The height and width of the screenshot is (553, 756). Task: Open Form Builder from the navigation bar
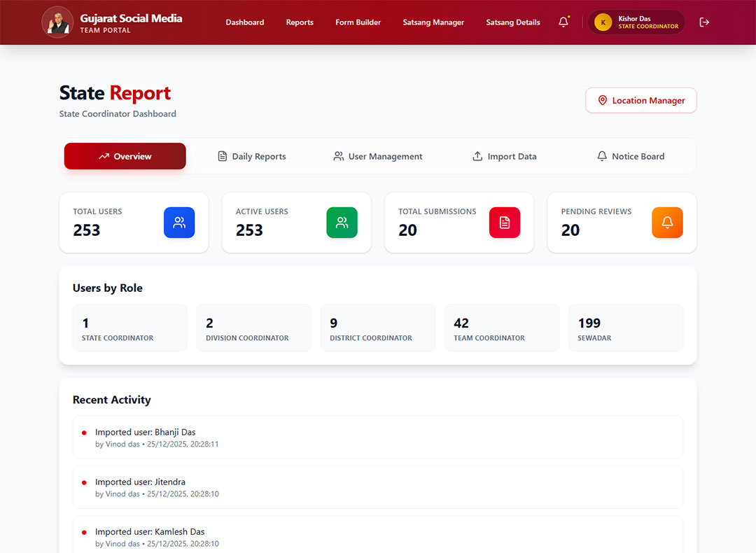[x=358, y=22]
